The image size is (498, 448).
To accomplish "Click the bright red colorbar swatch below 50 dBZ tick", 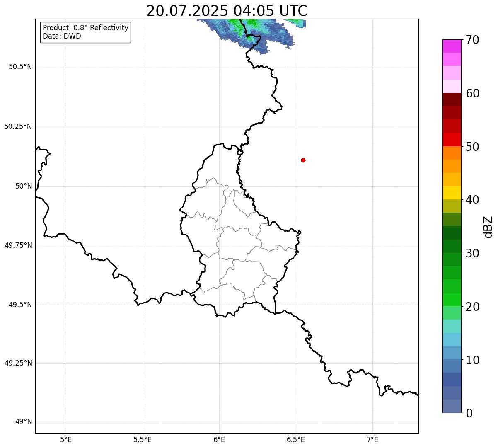I will [x=452, y=139].
